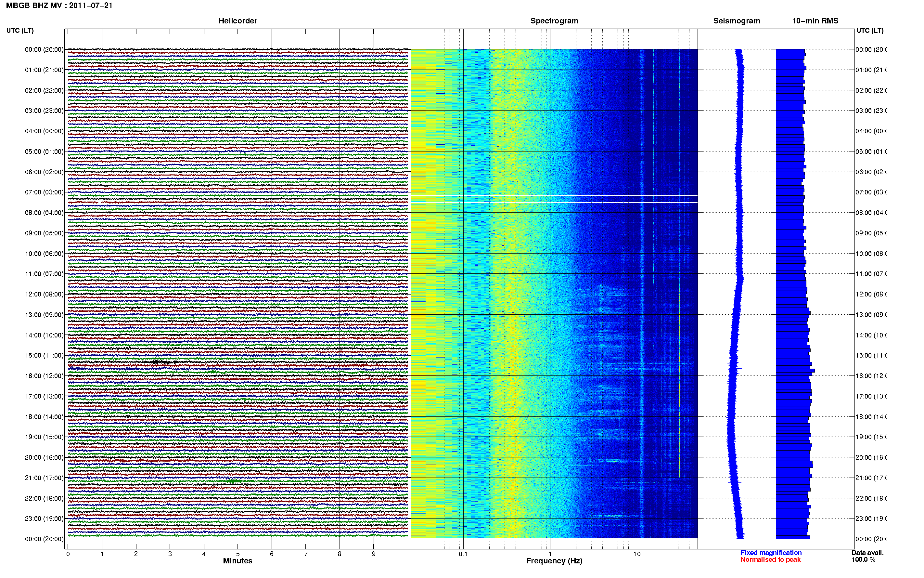Pick left axis label '11:00 (07:00)'
924x578 pixels.
point(44,274)
